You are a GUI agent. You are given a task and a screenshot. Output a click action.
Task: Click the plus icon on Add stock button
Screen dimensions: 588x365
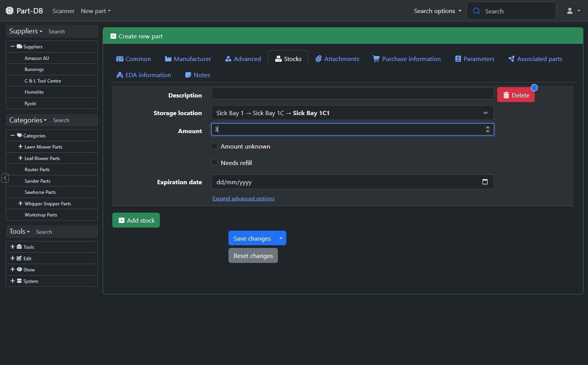click(x=122, y=220)
